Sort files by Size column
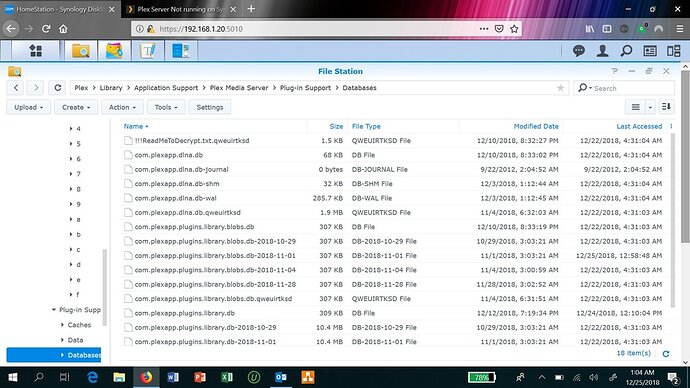The width and height of the screenshot is (690, 388). click(x=336, y=126)
